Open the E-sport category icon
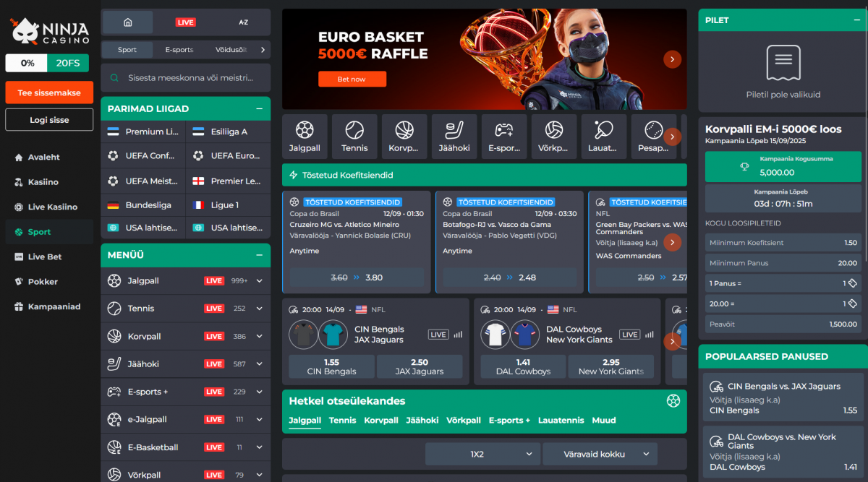This screenshot has width=868, height=482. [504, 136]
